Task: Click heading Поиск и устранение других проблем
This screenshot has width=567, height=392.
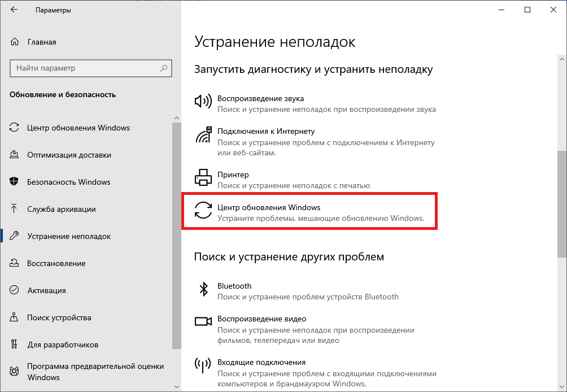Action: pyautogui.click(x=289, y=256)
